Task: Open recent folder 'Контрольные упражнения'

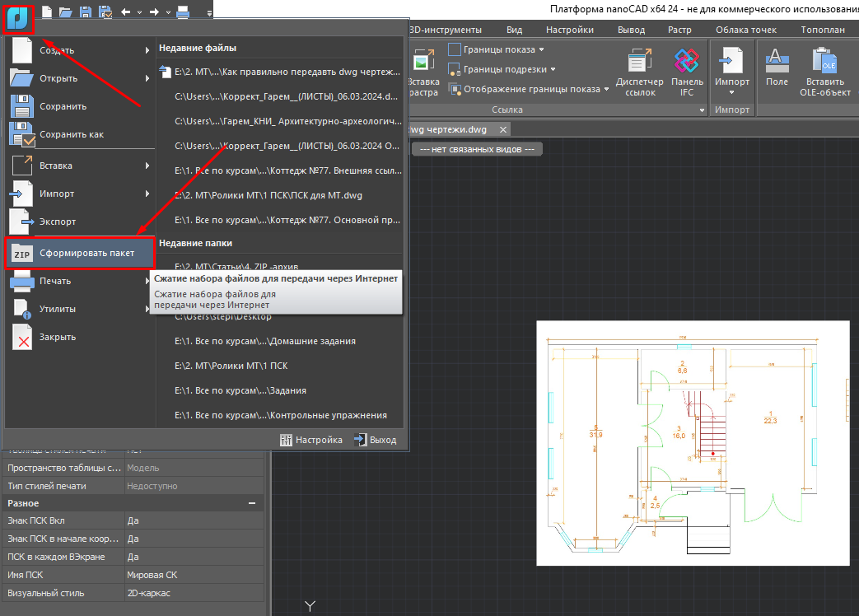Action: (x=281, y=415)
